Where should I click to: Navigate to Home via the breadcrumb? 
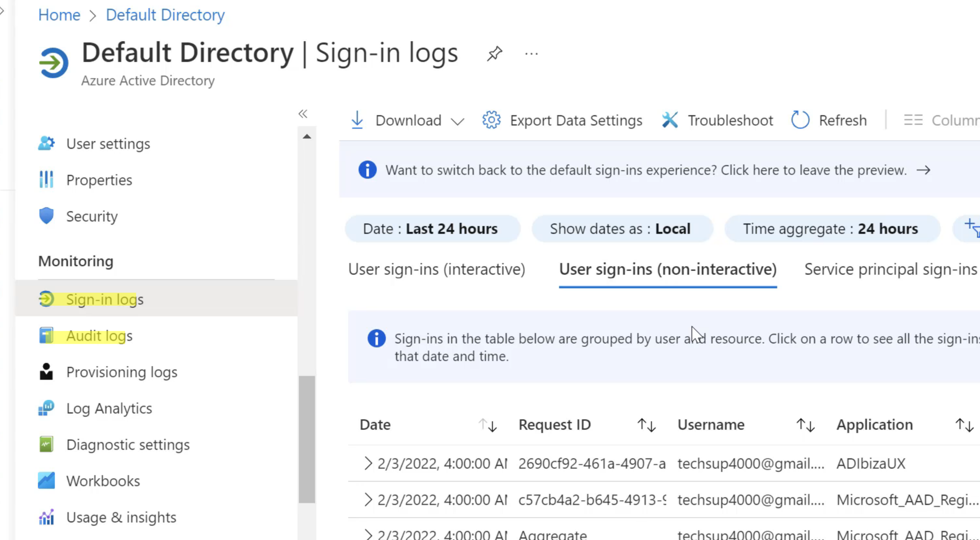[x=59, y=15]
